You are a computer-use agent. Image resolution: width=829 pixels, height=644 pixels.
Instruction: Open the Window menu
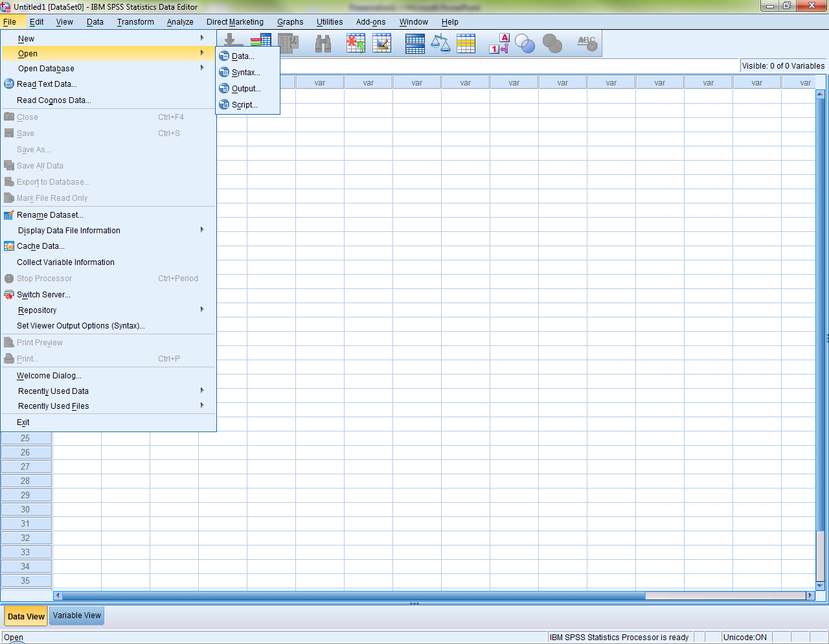click(x=413, y=22)
